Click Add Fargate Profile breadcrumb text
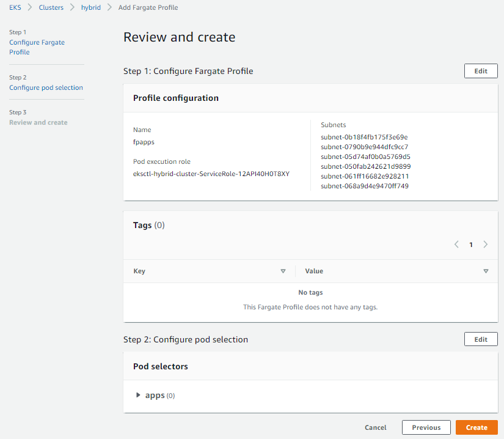Screen dimensions: 504x439 (148, 7)
